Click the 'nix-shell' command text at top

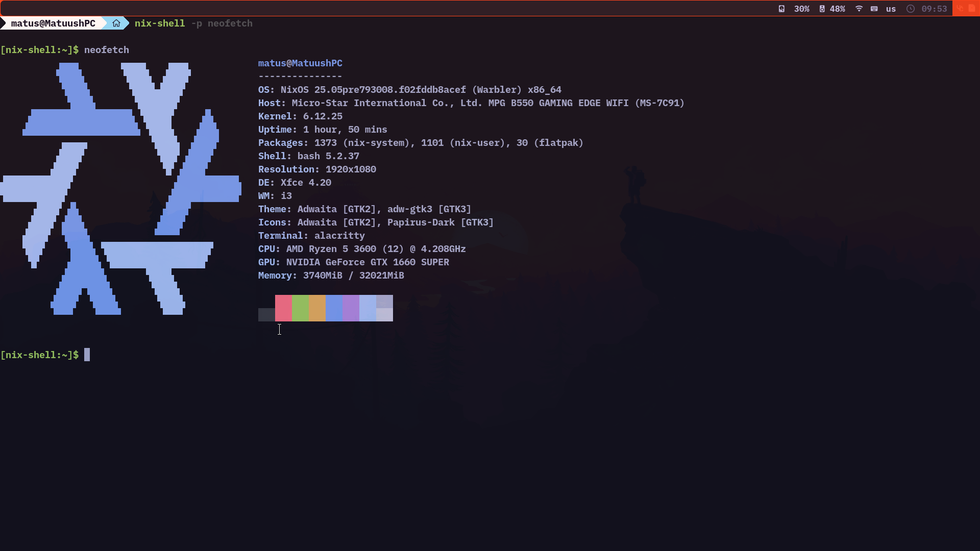pyautogui.click(x=160, y=23)
